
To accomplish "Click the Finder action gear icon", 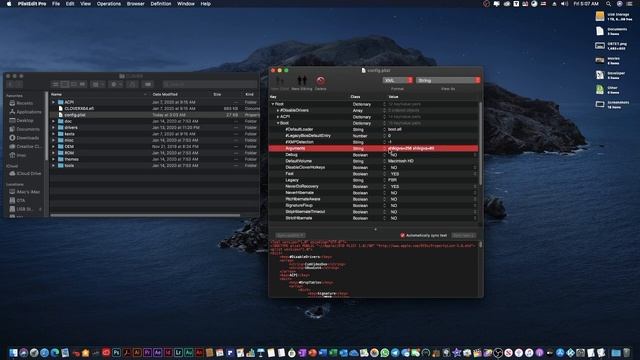I will 116,84.
